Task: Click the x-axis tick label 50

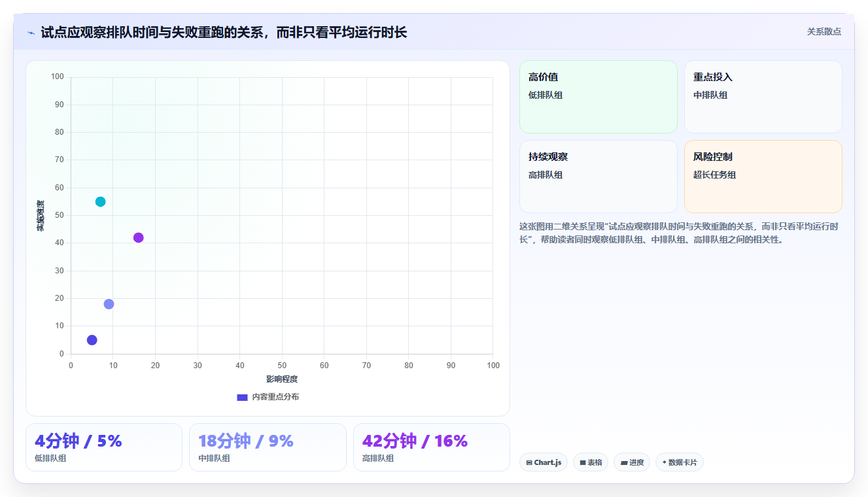Action: [x=282, y=366]
